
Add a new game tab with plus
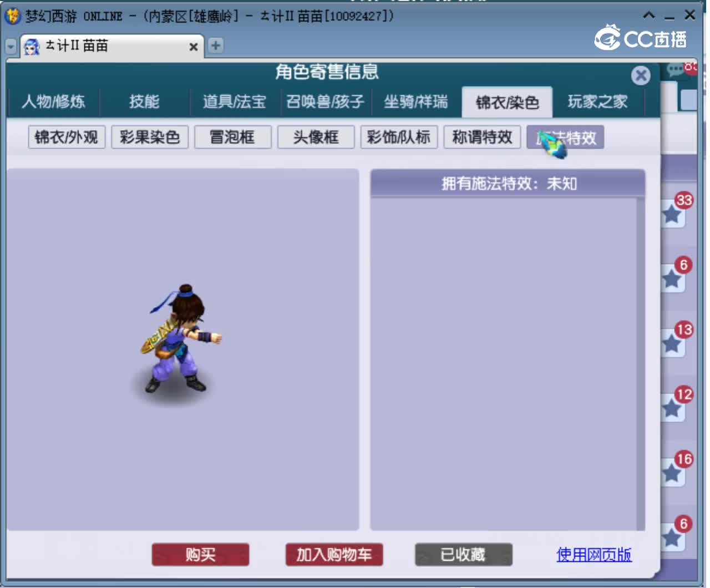click(216, 45)
